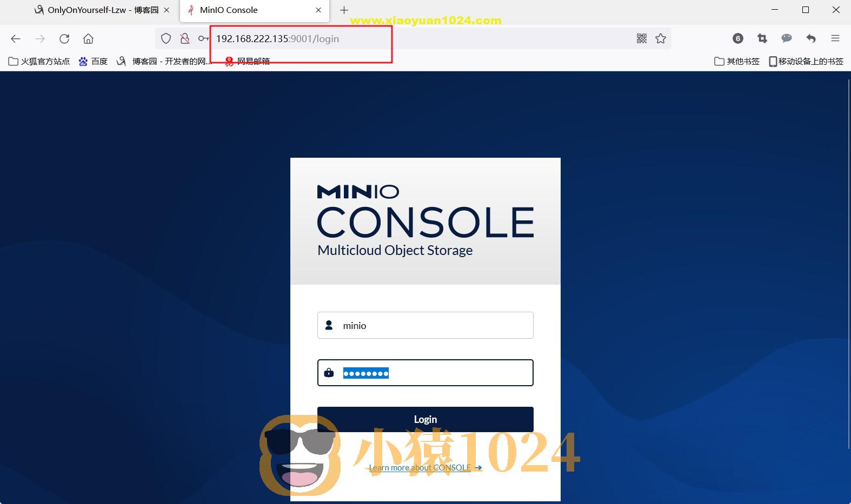Open the Firefox hamburger menu
The height and width of the screenshot is (504, 851).
[x=835, y=38]
